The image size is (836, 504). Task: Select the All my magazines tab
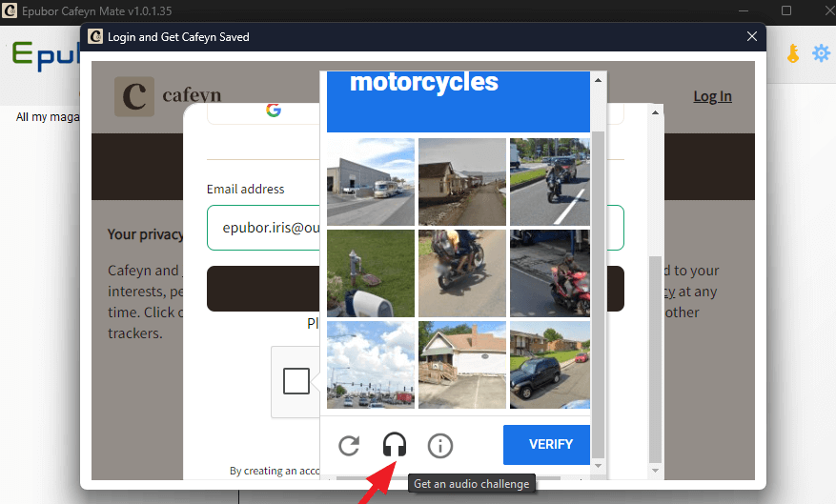46,117
